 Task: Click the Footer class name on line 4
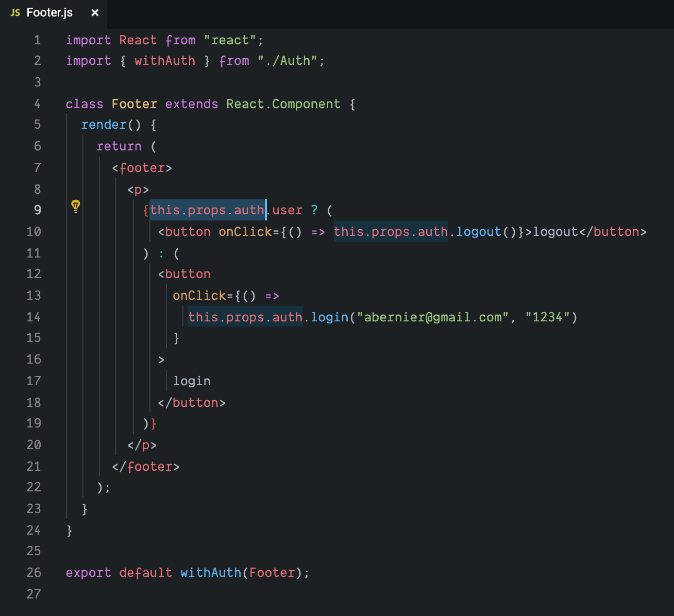click(x=134, y=104)
